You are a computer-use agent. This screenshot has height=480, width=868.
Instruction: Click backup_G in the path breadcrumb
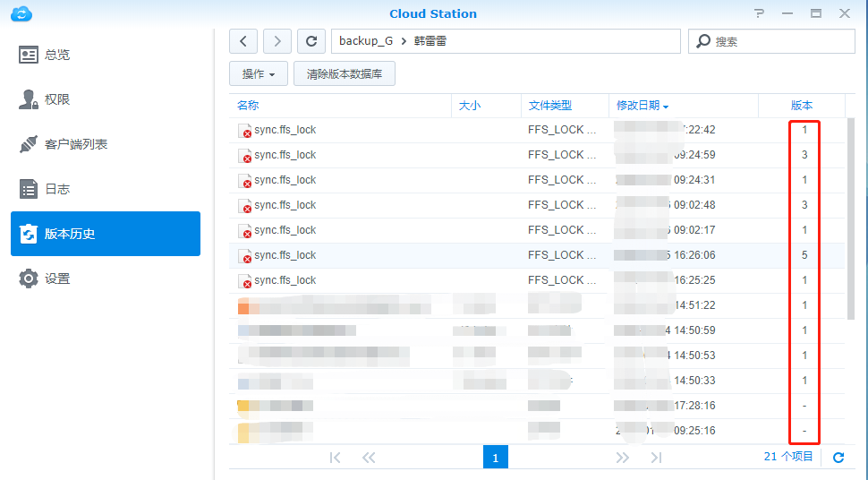point(366,41)
